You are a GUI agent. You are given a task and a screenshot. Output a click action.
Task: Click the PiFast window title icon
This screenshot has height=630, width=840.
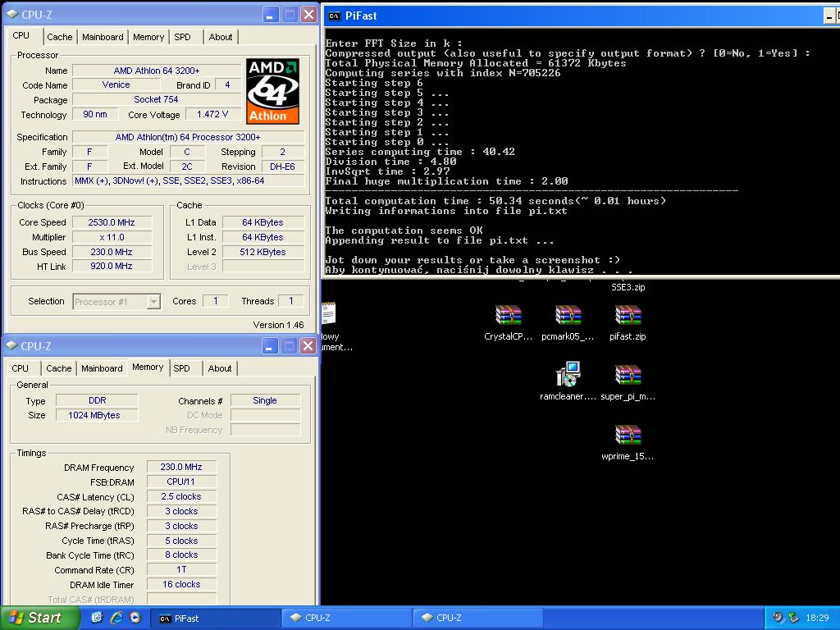pos(335,16)
